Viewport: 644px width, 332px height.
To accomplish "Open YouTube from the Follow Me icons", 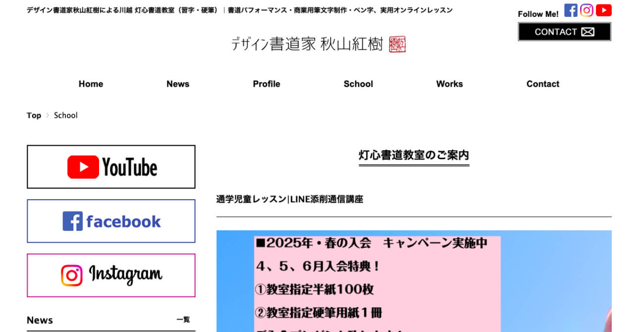I will click(603, 10).
